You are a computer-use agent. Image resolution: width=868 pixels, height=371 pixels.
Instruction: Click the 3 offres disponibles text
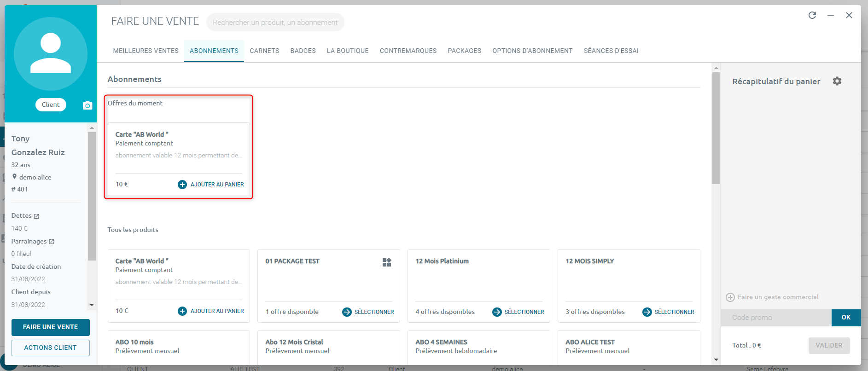tap(595, 312)
